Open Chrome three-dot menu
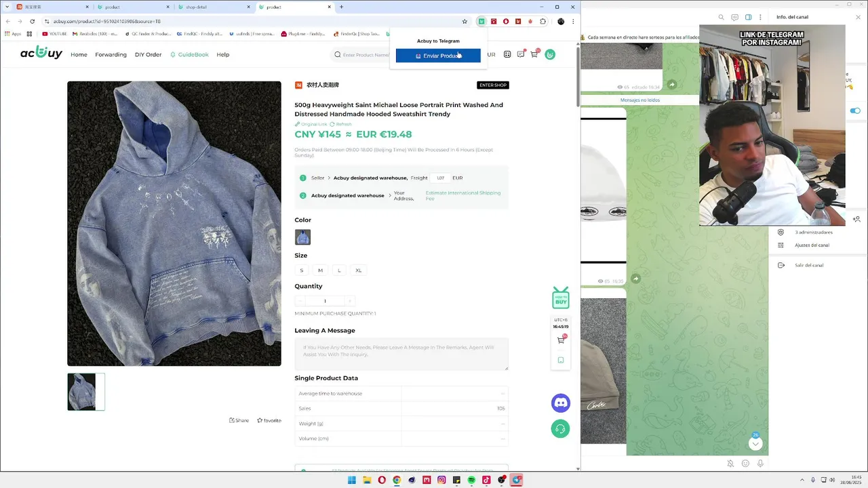This screenshot has height=488, width=868. click(x=574, y=22)
